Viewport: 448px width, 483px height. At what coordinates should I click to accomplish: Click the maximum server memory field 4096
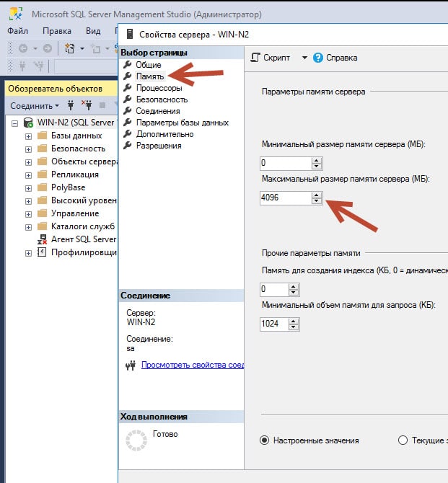(x=286, y=198)
